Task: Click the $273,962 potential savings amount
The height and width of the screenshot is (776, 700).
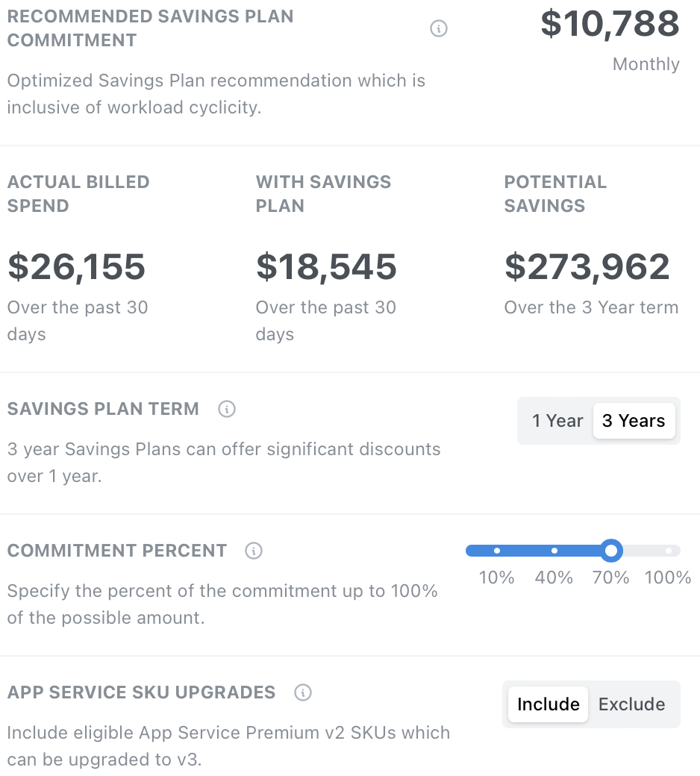Action: [x=587, y=267]
